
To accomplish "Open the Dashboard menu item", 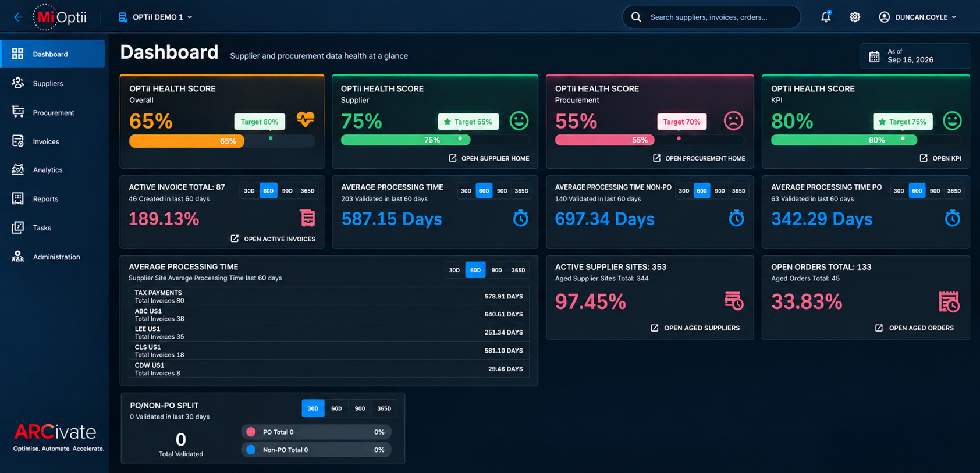I will [53, 54].
